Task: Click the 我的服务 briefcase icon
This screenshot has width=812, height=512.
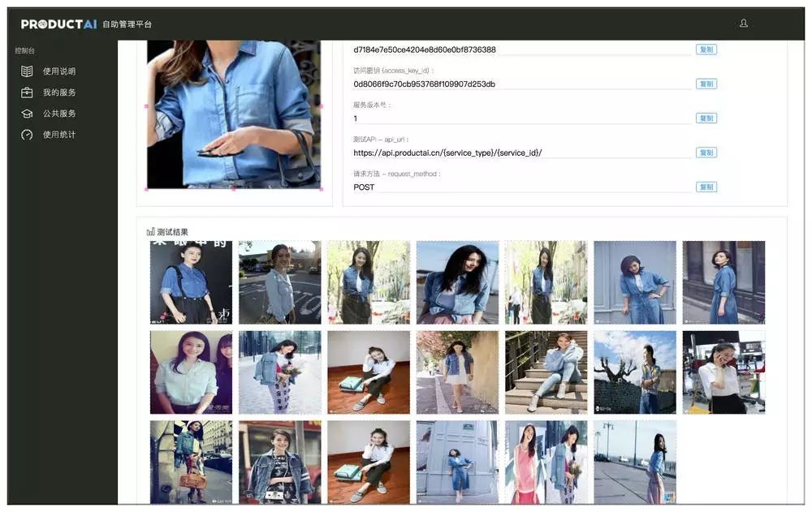Action: coord(27,93)
